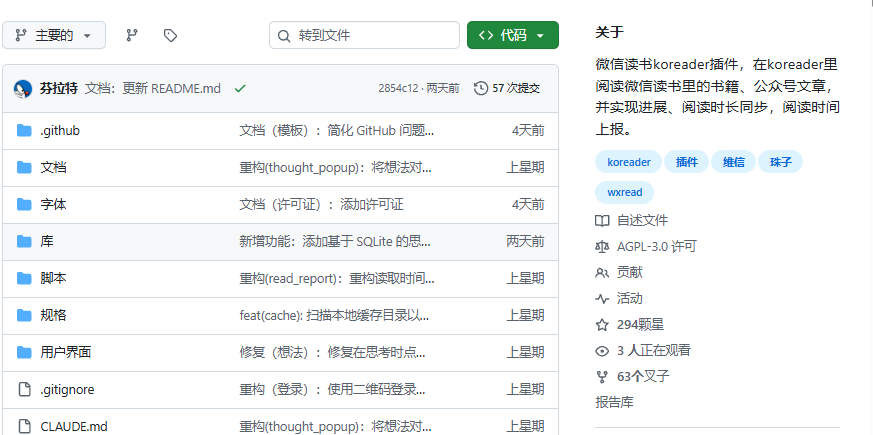Image resolution: width=873 pixels, height=435 pixels.
Task: Focus the 转到文件 search field
Action: tap(364, 35)
